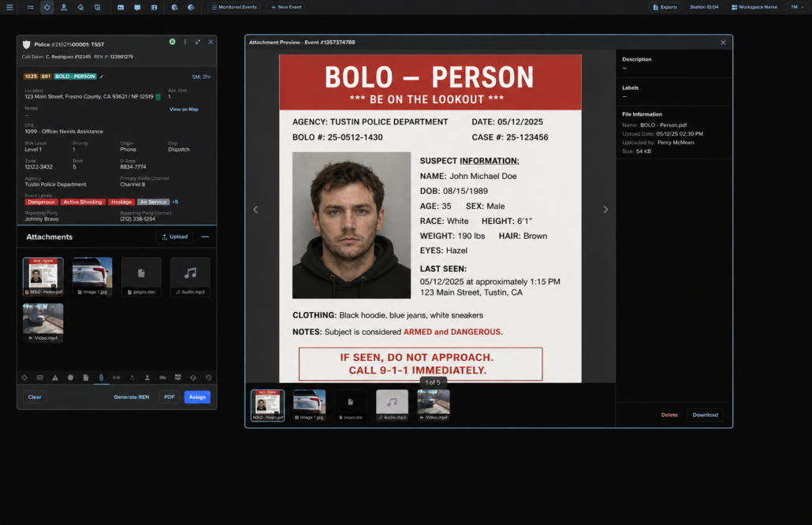Click the list view icon in top toolbar
The image size is (812, 525).
[30, 7]
